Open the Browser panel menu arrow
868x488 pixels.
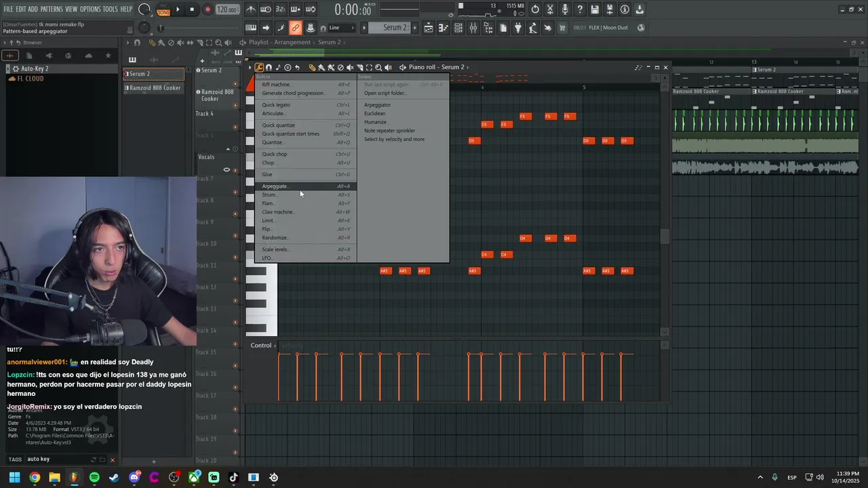pyautogui.click(x=5, y=43)
